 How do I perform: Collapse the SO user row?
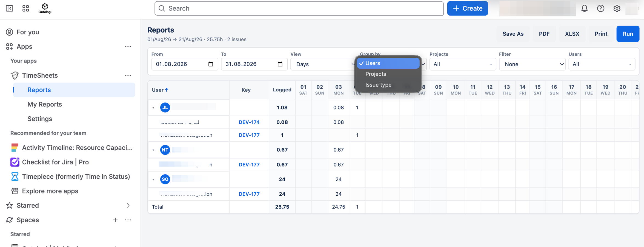[x=153, y=179]
